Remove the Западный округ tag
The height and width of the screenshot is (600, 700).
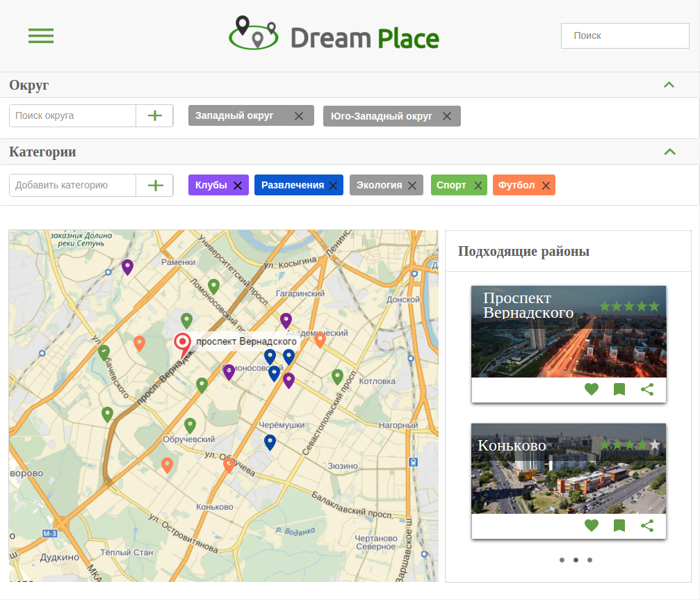point(299,116)
